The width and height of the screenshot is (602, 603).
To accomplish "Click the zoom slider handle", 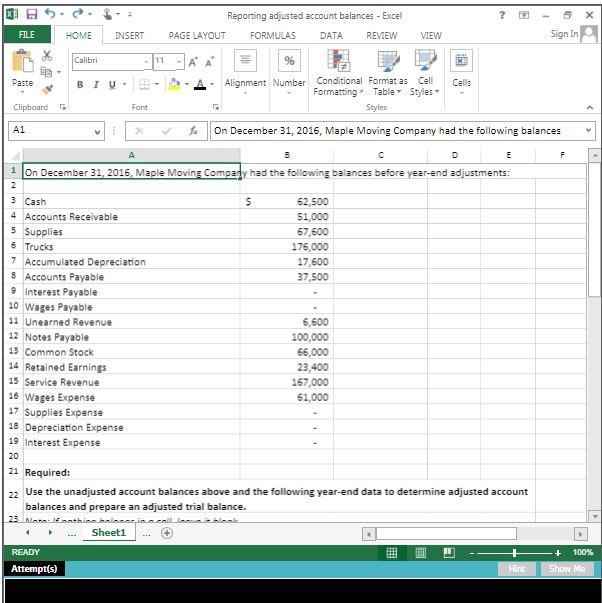I will (x=514, y=553).
